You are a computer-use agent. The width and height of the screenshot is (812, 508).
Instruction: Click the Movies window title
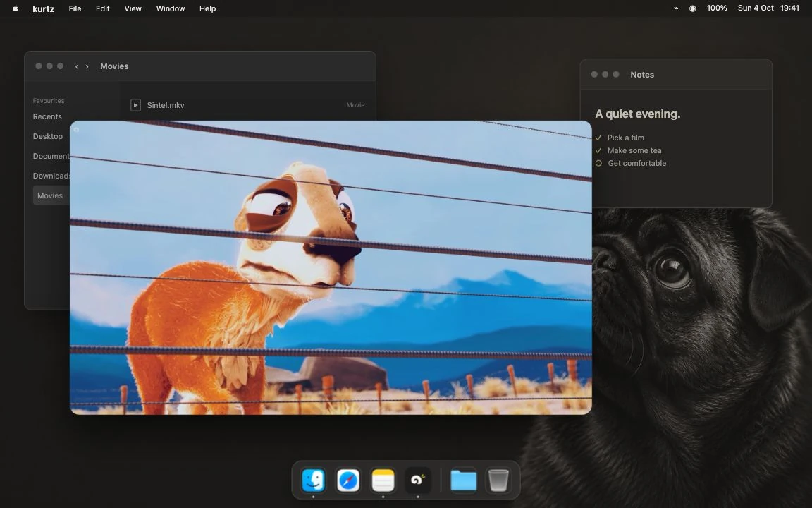[114, 66]
